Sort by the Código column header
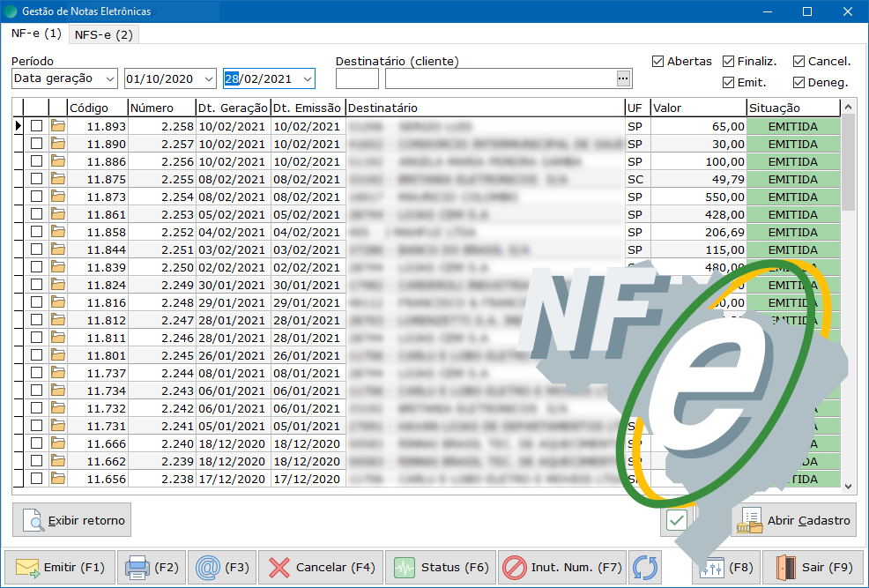869x588 pixels. (x=98, y=108)
